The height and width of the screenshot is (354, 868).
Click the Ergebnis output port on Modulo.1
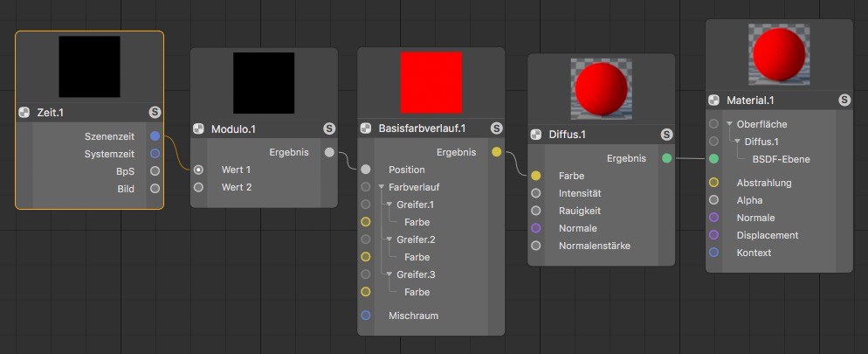[x=329, y=152]
